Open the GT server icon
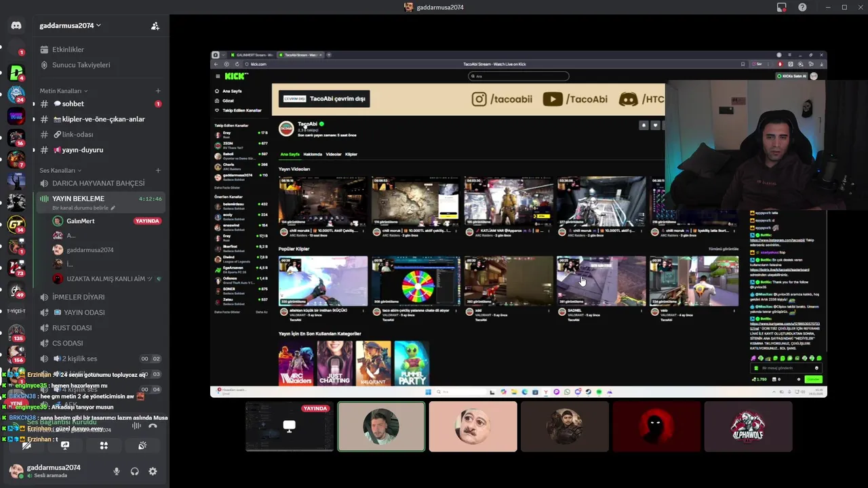The height and width of the screenshot is (488, 868). point(16,224)
